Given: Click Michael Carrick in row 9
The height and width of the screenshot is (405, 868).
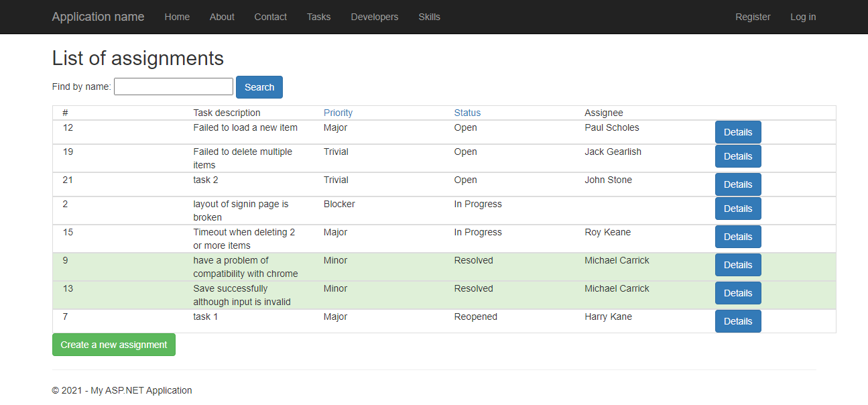Looking at the screenshot, I should pos(617,260).
